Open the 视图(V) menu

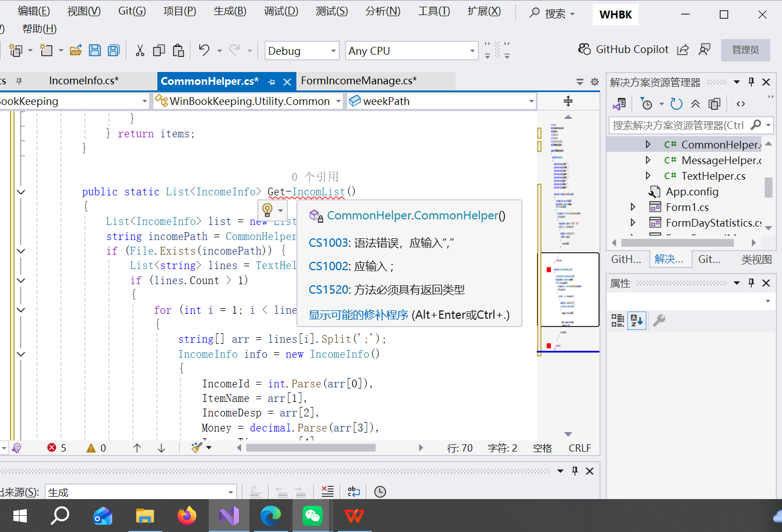tap(84, 11)
